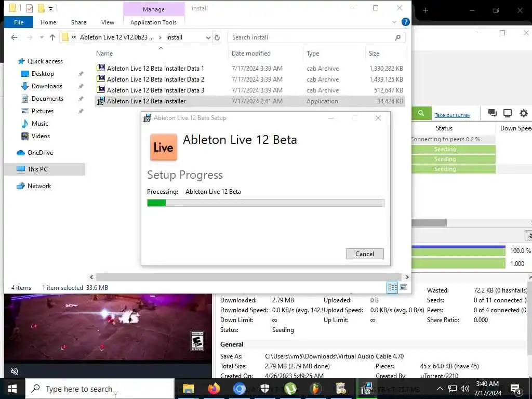Switch Explorer to large icons view
Viewport: 532px width, 399px height.
click(x=404, y=287)
